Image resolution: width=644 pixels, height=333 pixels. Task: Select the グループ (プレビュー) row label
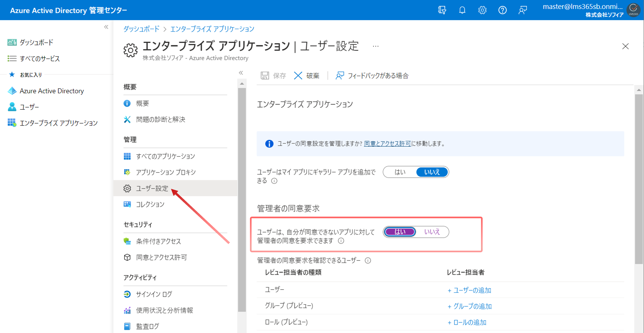pyautogui.click(x=289, y=305)
